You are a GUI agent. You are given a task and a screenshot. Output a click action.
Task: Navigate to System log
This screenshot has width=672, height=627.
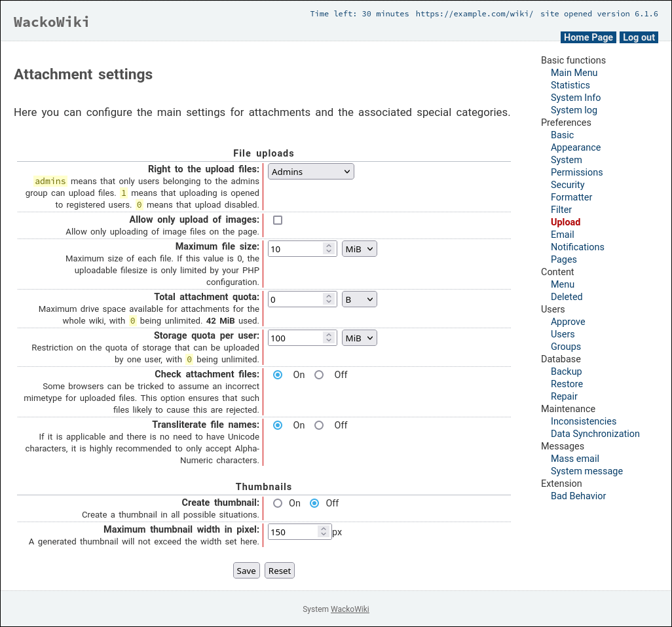[574, 110]
